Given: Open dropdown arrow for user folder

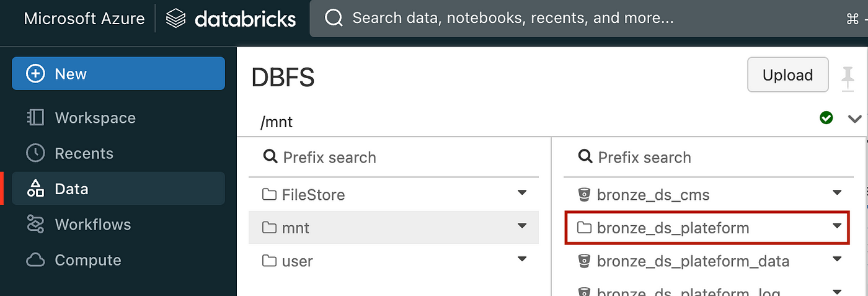Looking at the screenshot, I should coord(522,259).
